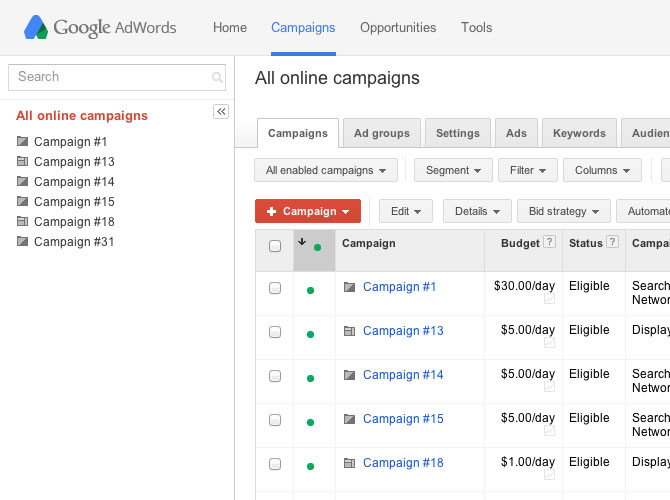Open Campaign #13 link in table
This screenshot has height=500, width=670.
pyautogui.click(x=403, y=330)
